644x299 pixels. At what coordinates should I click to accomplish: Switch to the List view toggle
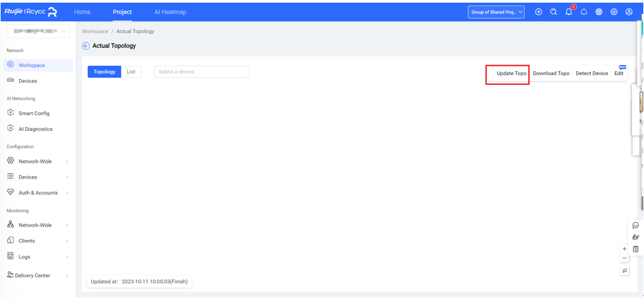pos(131,72)
